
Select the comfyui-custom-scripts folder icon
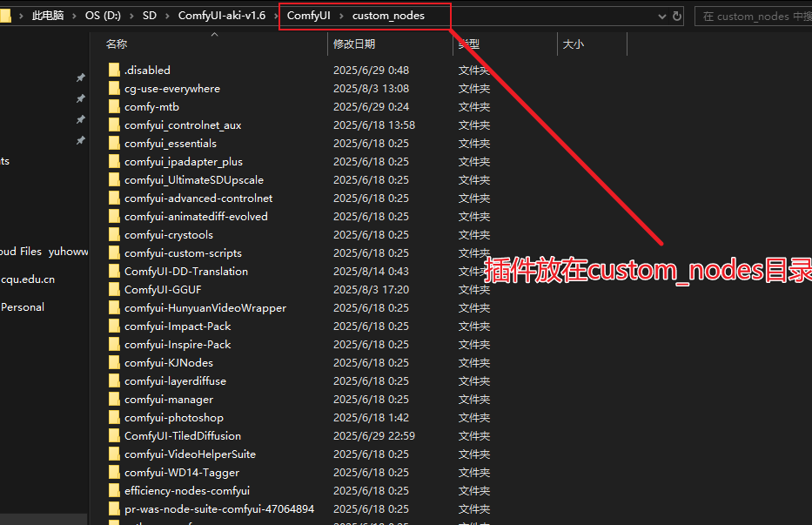tap(115, 252)
